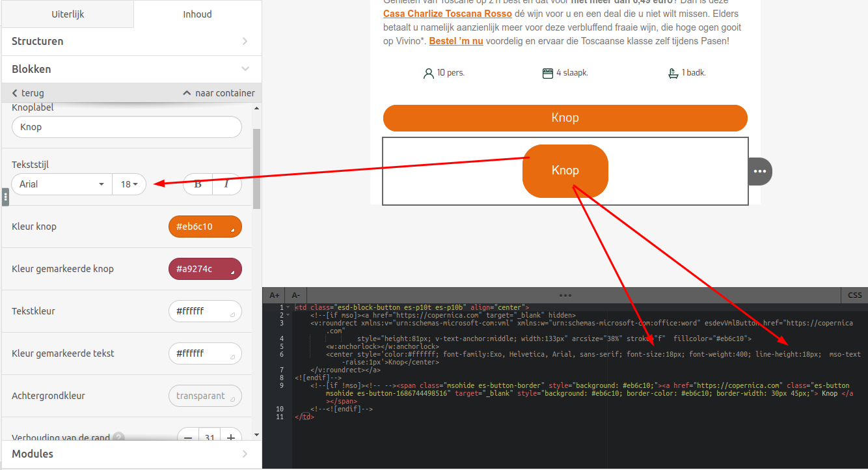
Task: Open the three-dots block options button
Action: point(759,171)
